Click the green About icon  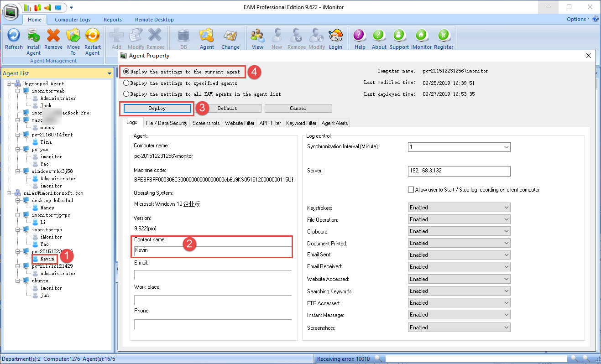click(x=379, y=36)
